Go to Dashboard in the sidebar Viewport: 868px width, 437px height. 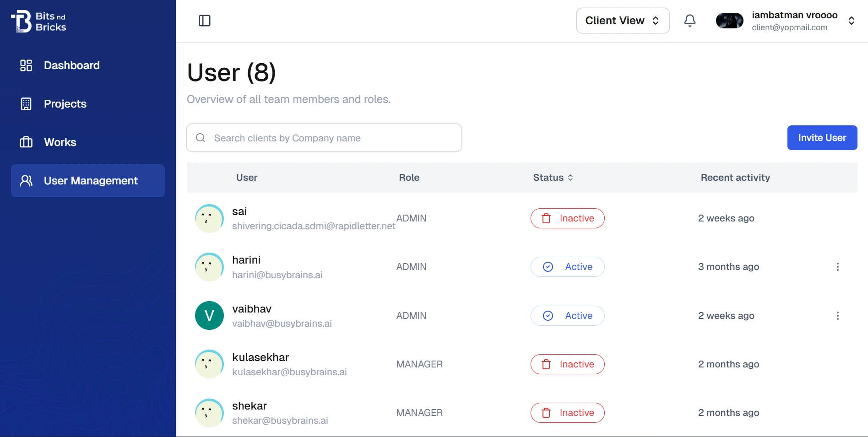click(71, 65)
